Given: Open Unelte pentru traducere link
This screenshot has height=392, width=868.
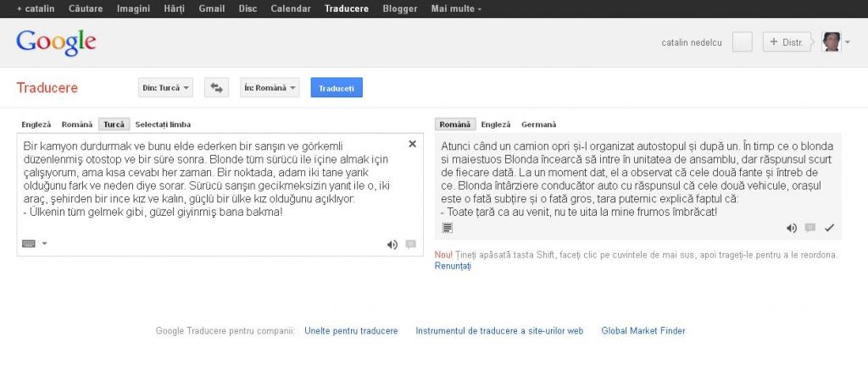Looking at the screenshot, I should [351, 331].
